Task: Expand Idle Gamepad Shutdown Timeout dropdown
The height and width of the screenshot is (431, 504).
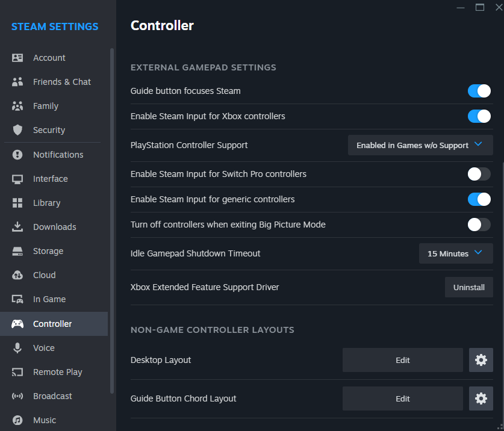Action: click(x=456, y=253)
